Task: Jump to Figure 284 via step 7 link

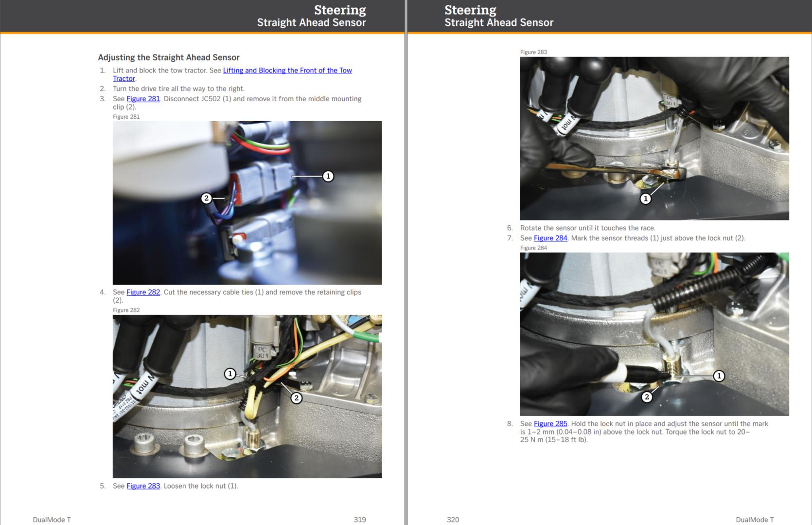Action: [x=550, y=238]
